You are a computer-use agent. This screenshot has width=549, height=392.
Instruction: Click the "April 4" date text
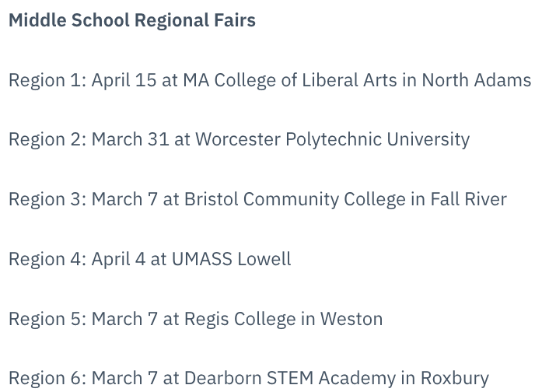118,259
